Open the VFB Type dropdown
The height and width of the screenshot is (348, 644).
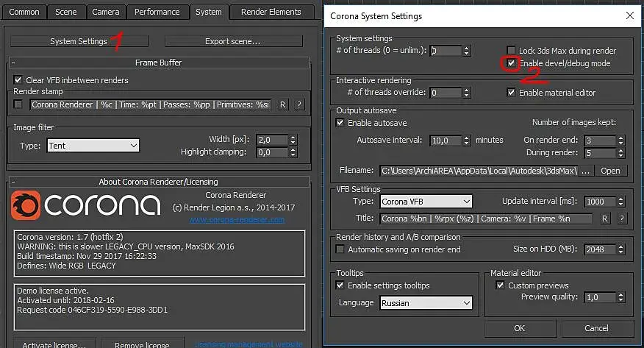coord(426,202)
